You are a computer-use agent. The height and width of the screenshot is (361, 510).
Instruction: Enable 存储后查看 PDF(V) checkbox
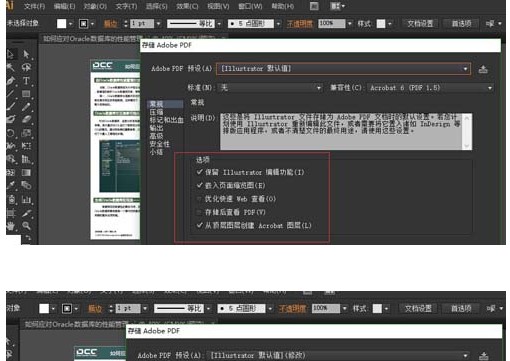tap(199, 212)
